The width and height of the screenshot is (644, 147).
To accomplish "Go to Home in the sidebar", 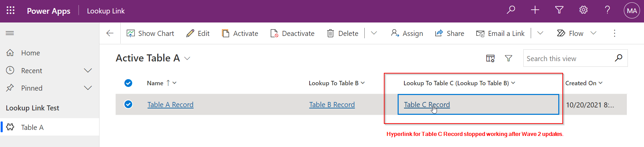I will tap(30, 53).
